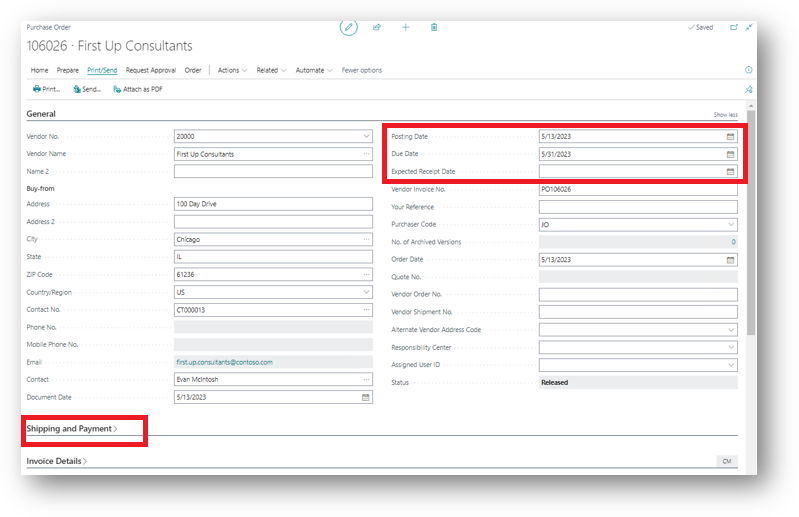Screen dimensions: 799x517
Task: Open Order Date calendar picker
Action: tap(730, 260)
